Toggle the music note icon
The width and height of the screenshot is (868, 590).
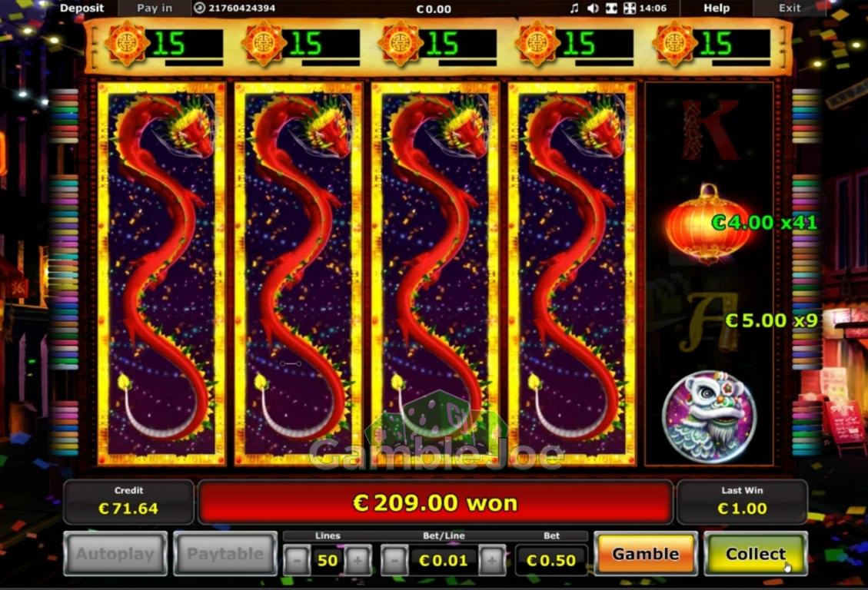click(x=574, y=8)
